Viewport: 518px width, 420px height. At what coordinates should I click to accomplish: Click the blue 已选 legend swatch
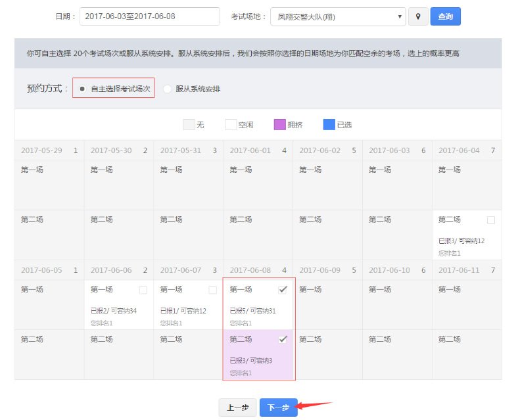(x=329, y=124)
